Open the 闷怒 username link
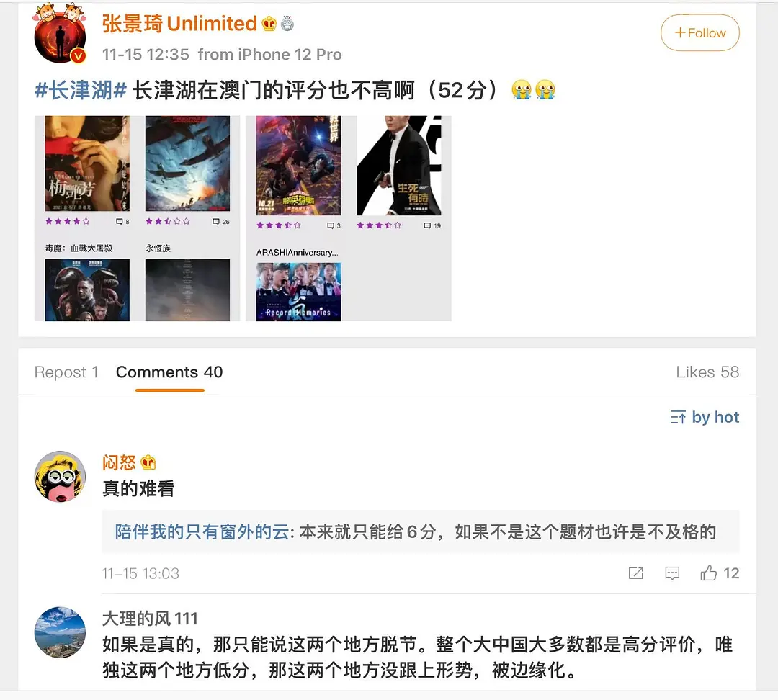Screen dimensions: 778x700 click(x=119, y=462)
